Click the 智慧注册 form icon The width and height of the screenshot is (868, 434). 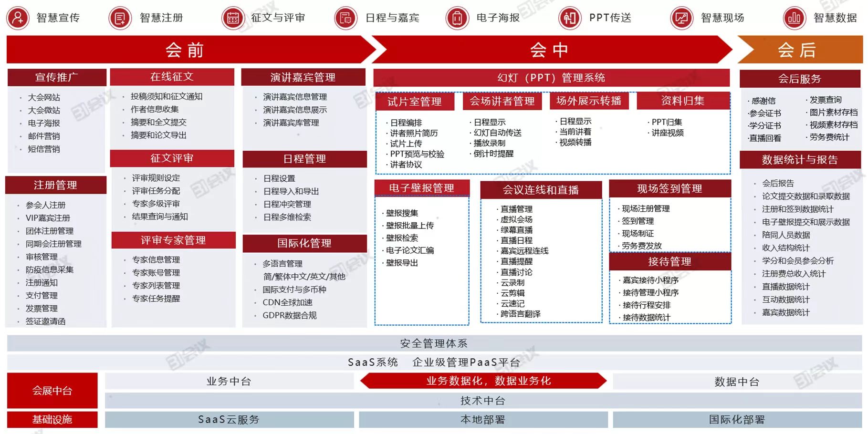coord(120,18)
